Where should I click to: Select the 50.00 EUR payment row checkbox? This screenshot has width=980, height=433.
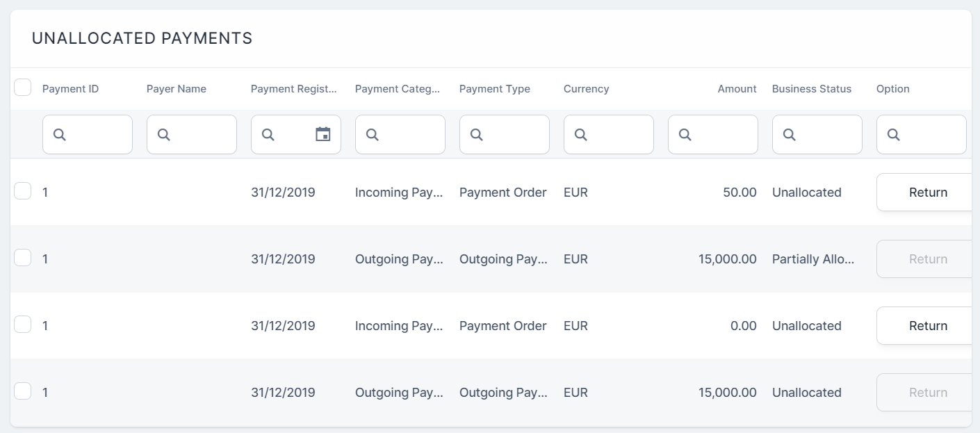23,191
